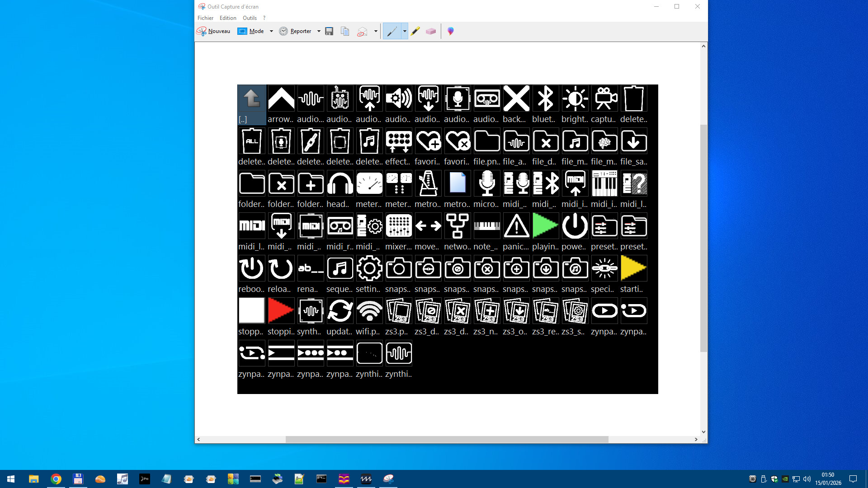
Task: Open the Fichier menu
Action: click(x=205, y=18)
